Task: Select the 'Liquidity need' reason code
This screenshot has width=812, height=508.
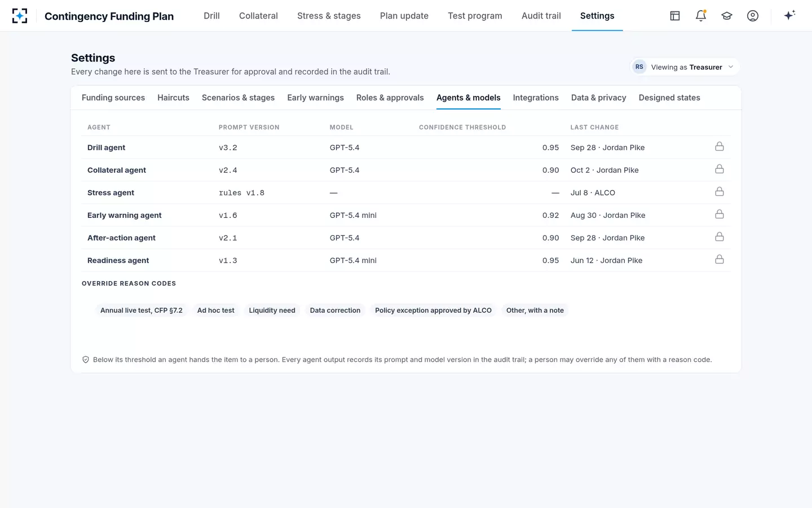Action: click(272, 310)
